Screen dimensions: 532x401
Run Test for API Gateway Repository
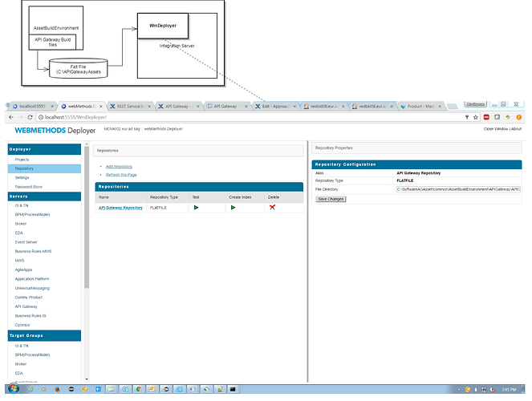click(x=196, y=208)
